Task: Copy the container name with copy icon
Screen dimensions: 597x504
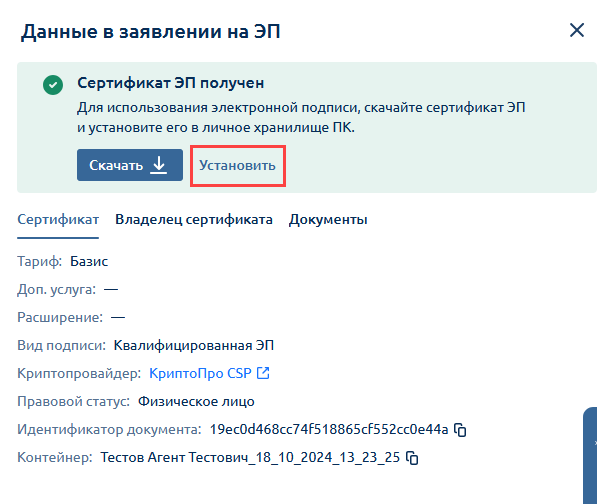Action: 412,458
